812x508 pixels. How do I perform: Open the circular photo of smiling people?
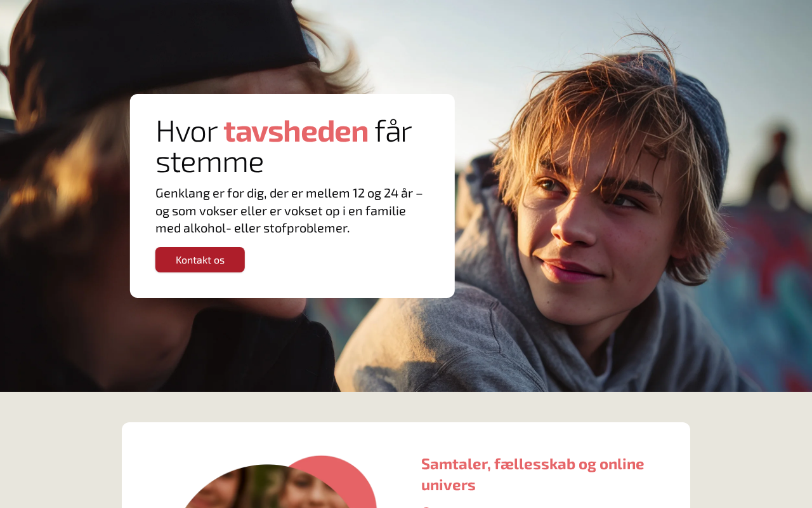point(266,488)
